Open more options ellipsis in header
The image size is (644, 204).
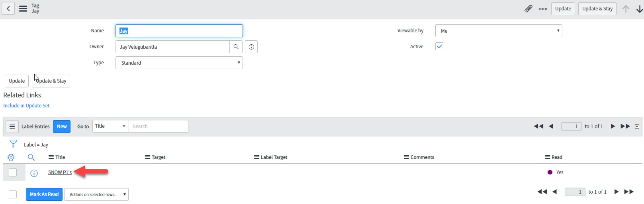point(543,9)
